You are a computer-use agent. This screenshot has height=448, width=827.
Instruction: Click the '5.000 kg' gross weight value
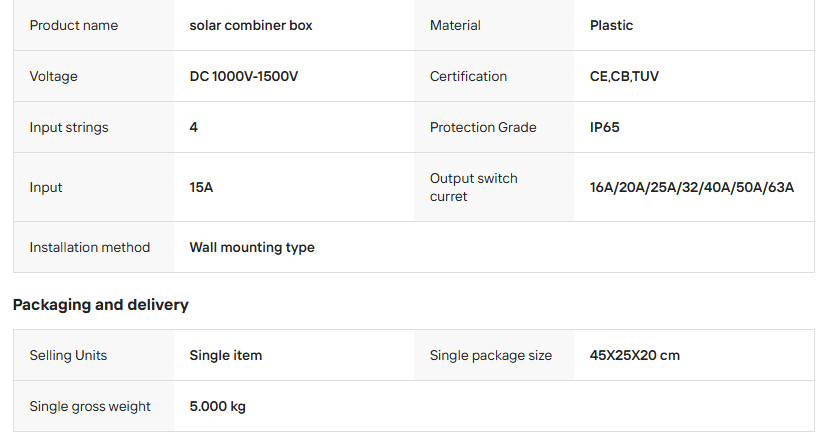(217, 406)
